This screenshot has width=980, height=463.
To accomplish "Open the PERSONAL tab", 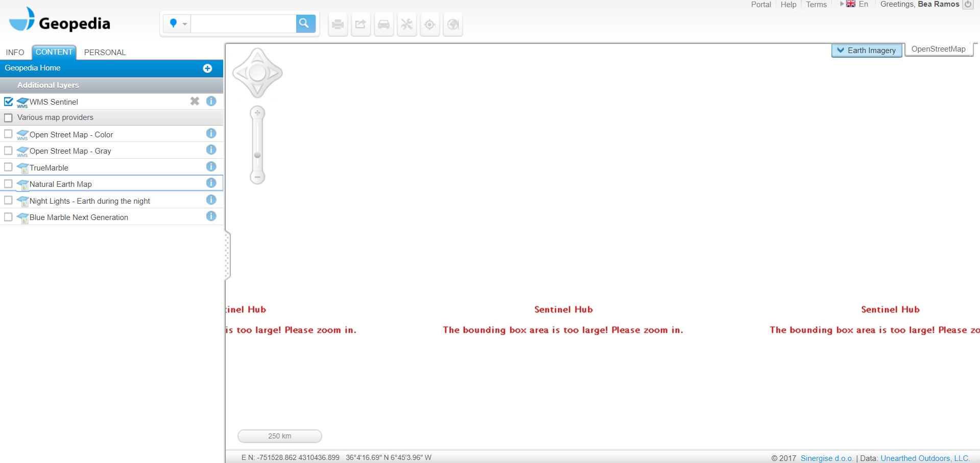I will click(105, 52).
